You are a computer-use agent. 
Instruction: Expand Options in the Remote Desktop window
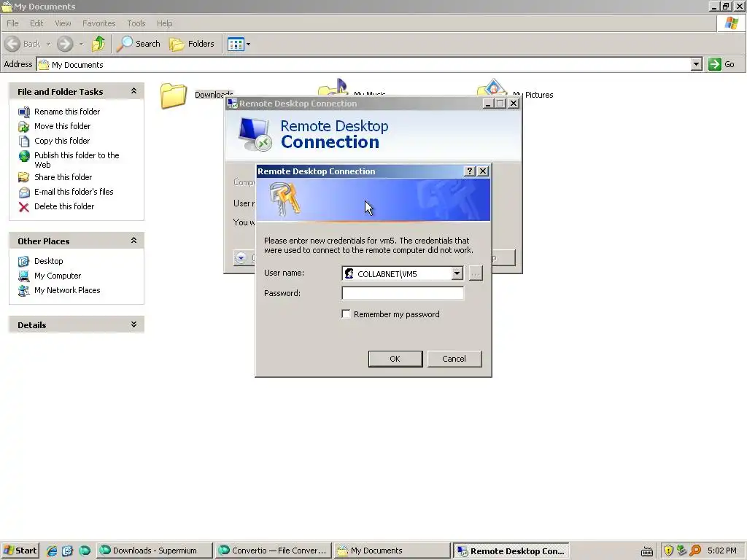tap(241, 258)
